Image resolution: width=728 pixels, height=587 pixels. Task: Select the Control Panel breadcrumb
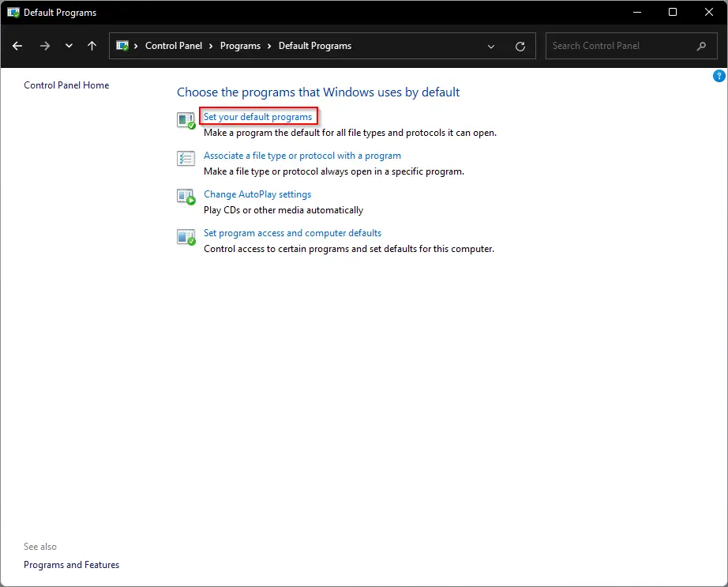click(x=173, y=46)
